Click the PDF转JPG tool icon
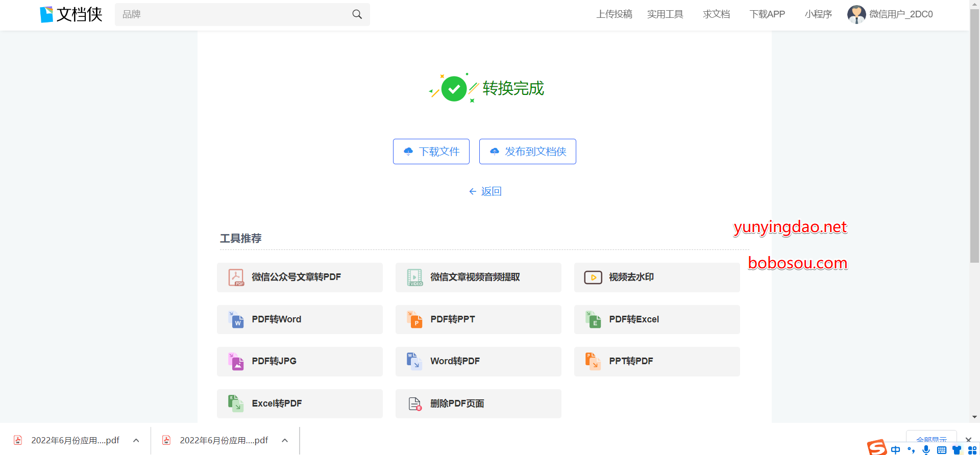 click(x=236, y=361)
